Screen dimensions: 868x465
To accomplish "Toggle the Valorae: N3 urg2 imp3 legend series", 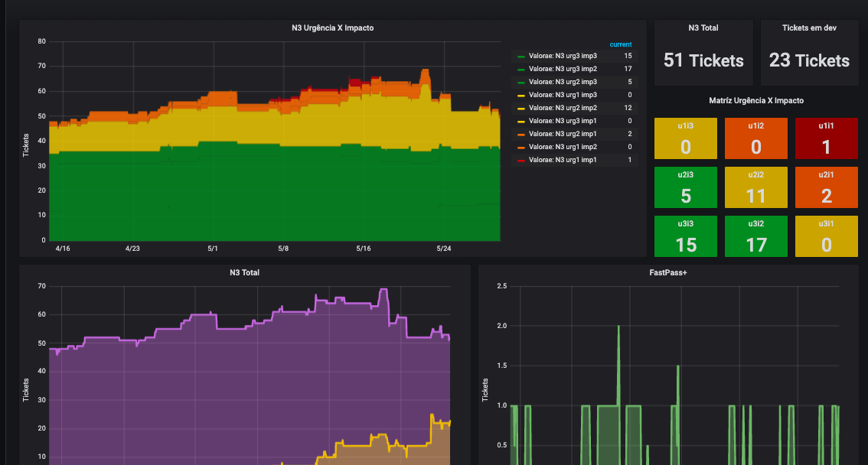I will pyautogui.click(x=563, y=82).
